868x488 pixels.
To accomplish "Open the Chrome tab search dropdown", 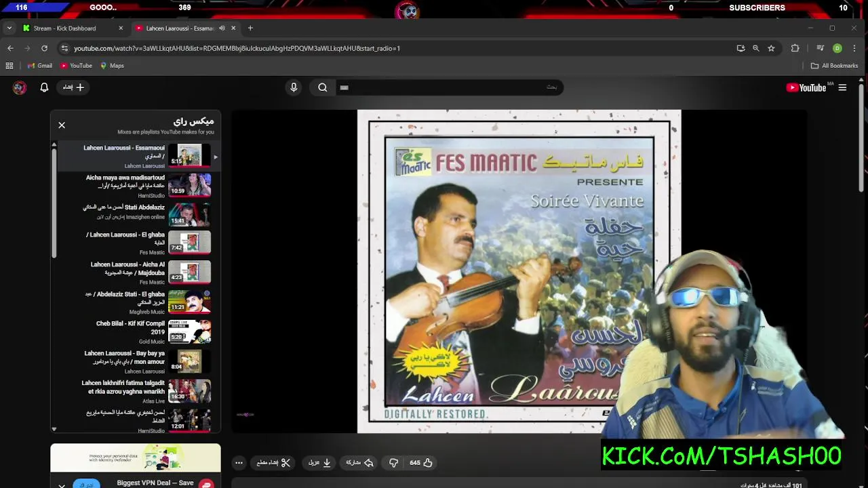I will [x=9, y=28].
